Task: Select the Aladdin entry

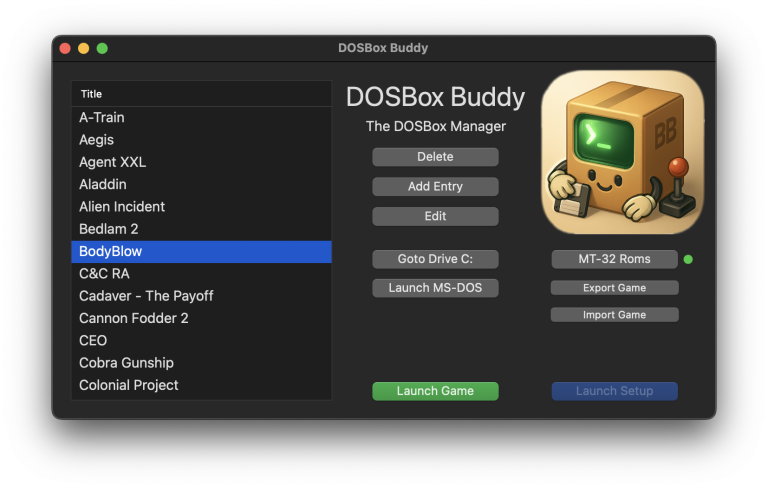Action: (x=201, y=185)
